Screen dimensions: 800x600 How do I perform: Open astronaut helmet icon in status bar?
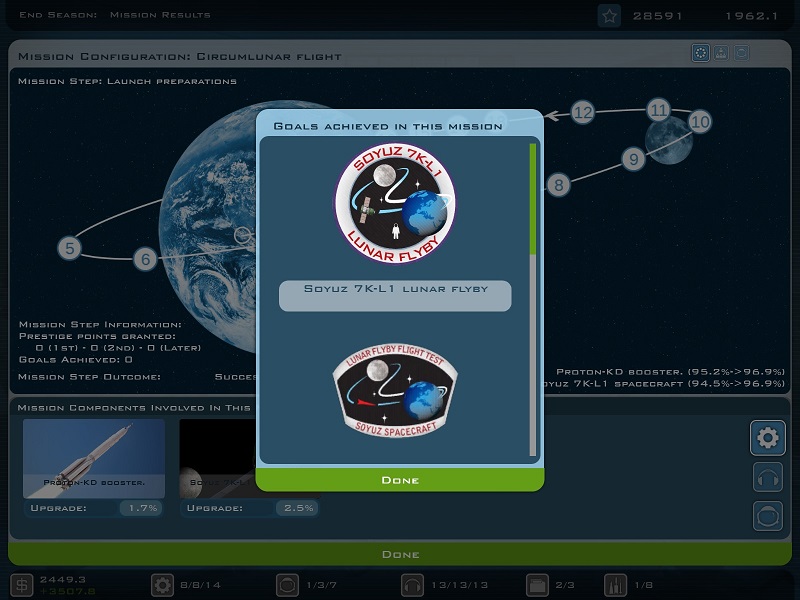pos(288,585)
